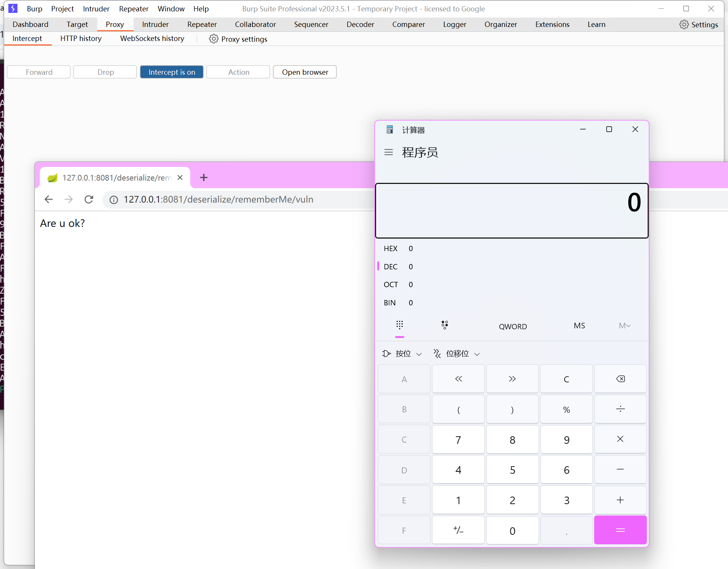Click the Proxy settings gear icon
This screenshot has height=569, width=728.
[x=214, y=39]
